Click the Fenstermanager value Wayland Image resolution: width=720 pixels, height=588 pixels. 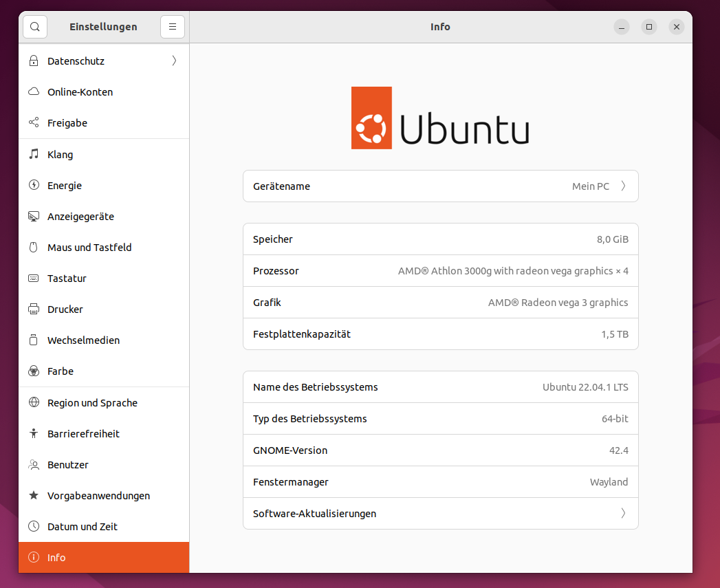coord(609,482)
